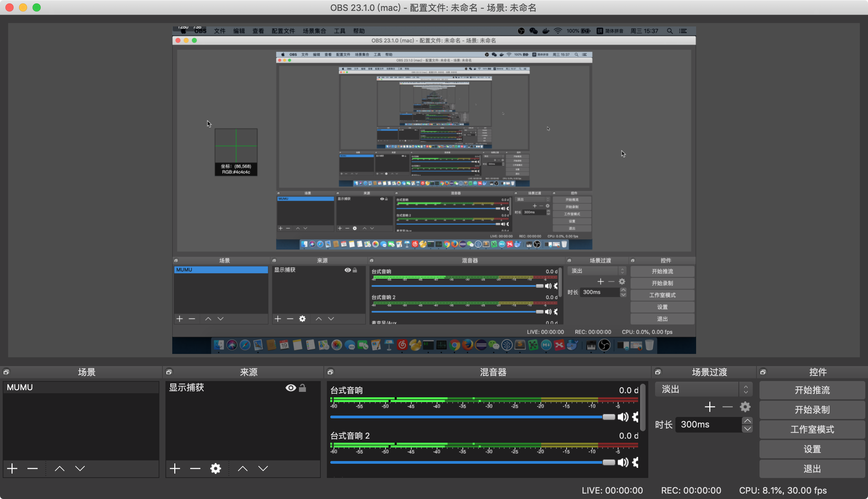868x499 pixels.
Task: Undock the 来源 panel with its float icon
Action: pyautogui.click(x=169, y=372)
